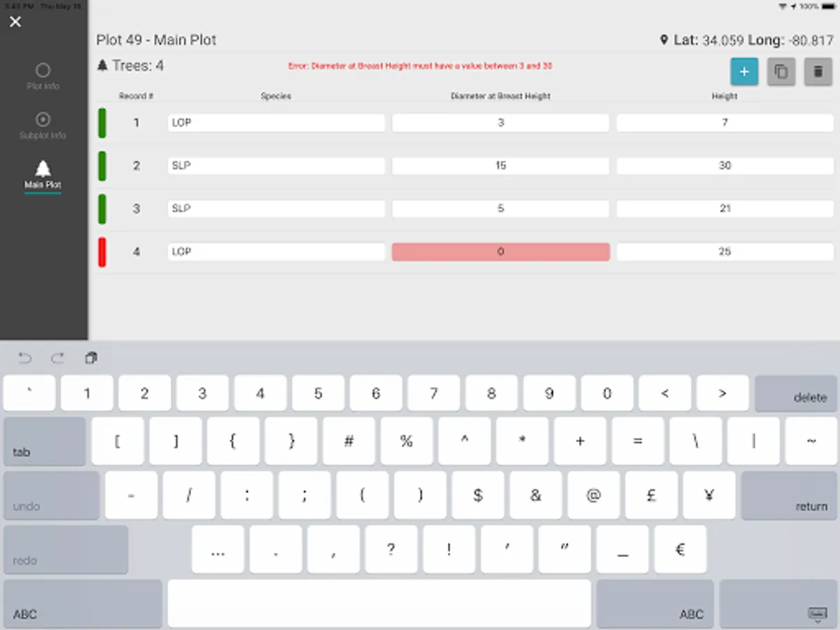
Task: Select record 4 red status bar
Action: [x=102, y=252]
